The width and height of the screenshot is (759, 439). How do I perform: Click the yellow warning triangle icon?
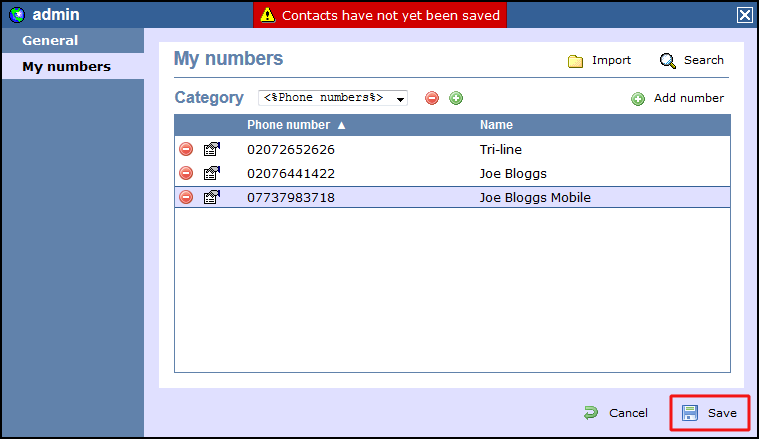[x=268, y=15]
